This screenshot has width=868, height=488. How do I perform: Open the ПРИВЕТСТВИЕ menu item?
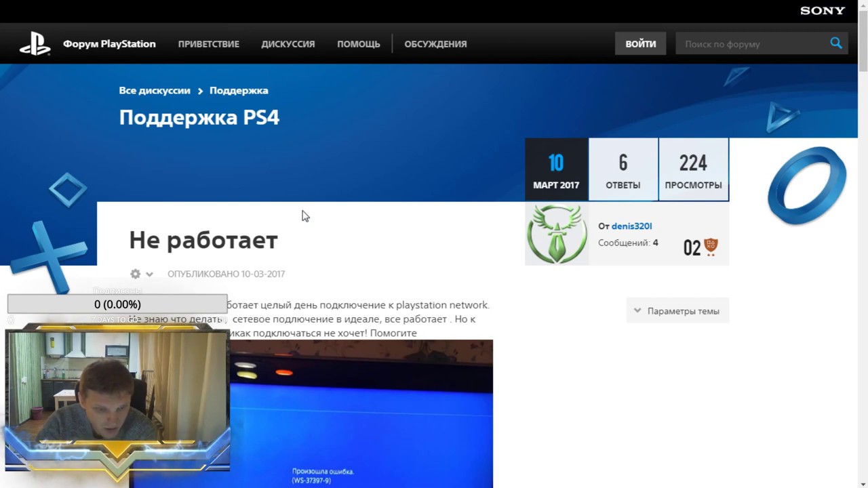209,44
